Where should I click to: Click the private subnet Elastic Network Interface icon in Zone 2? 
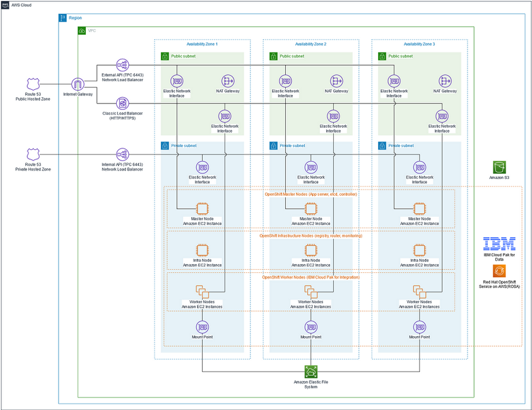pyautogui.click(x=310, y=167)
